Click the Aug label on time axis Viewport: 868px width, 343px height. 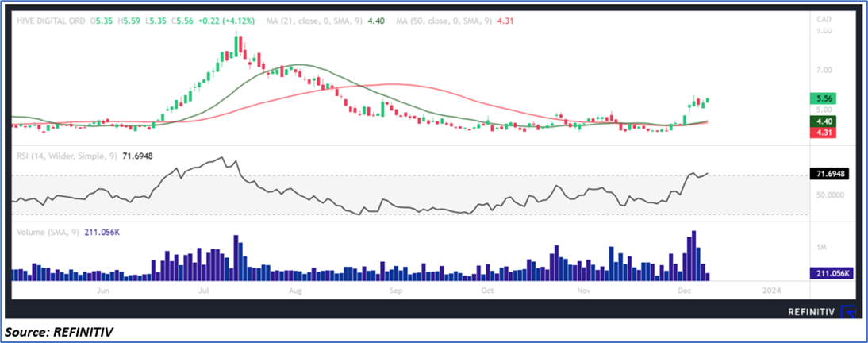[296, 291]
